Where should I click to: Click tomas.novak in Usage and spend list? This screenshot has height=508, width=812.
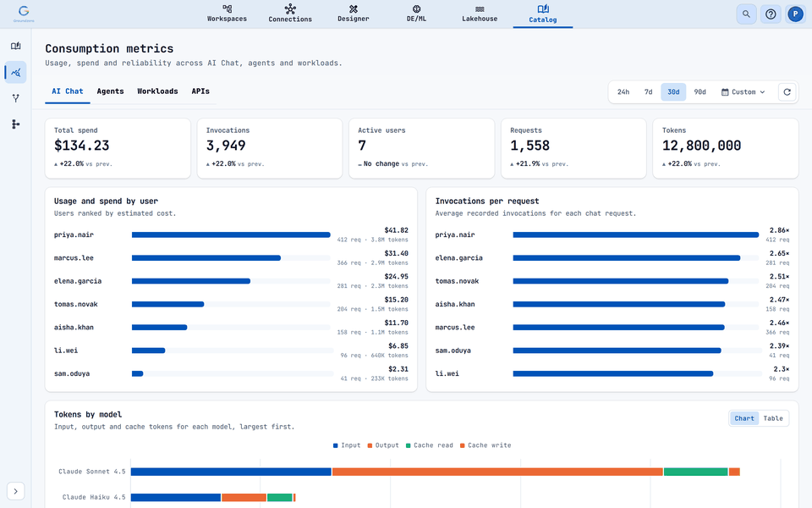76,304
